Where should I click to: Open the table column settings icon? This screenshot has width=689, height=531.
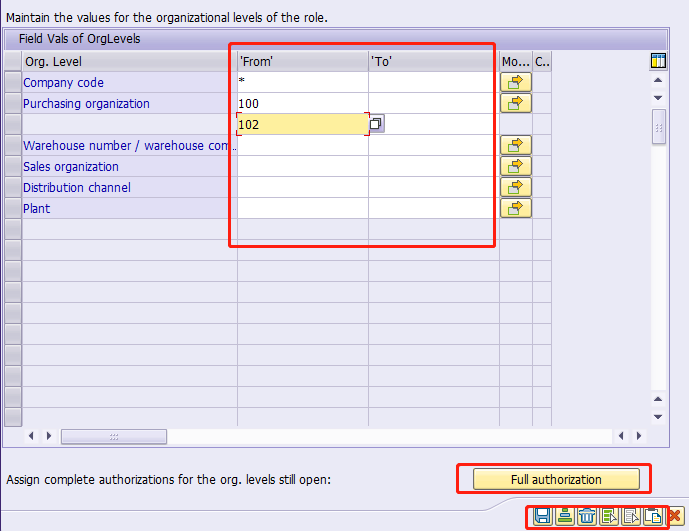(658, 61)
